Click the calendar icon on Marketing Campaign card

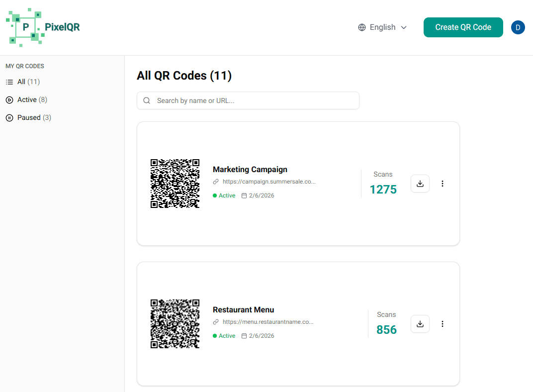(x=243, y=195)
